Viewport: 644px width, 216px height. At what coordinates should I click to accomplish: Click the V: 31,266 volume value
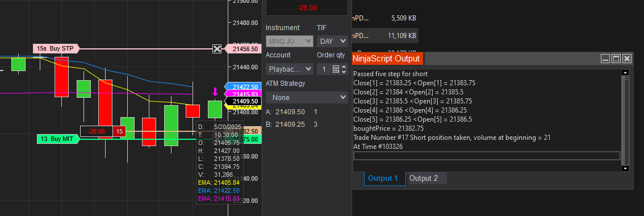point(223,175)
